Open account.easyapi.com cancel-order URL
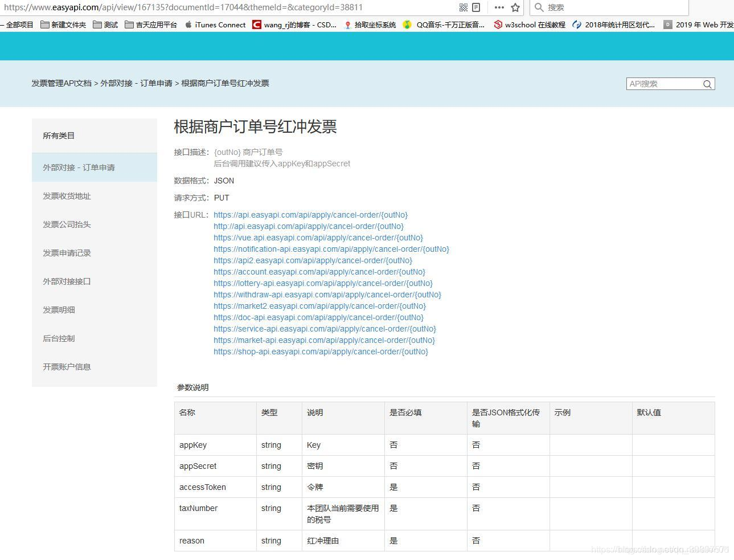734x560 pixels. pos(319,272)
